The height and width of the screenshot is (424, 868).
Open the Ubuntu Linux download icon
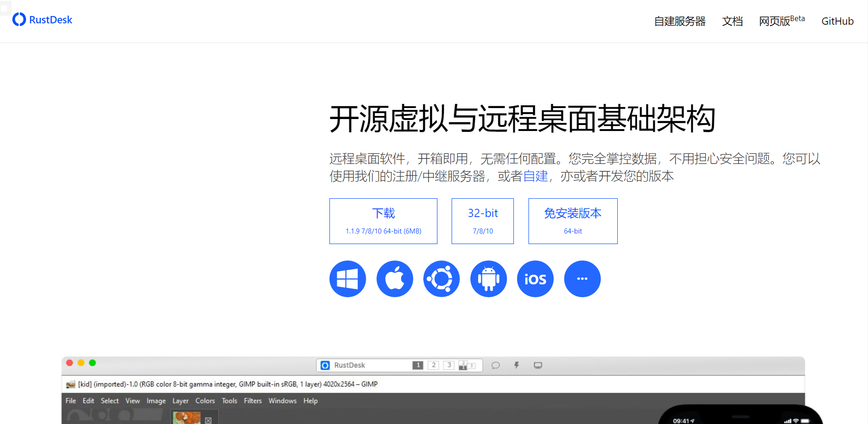442,279
